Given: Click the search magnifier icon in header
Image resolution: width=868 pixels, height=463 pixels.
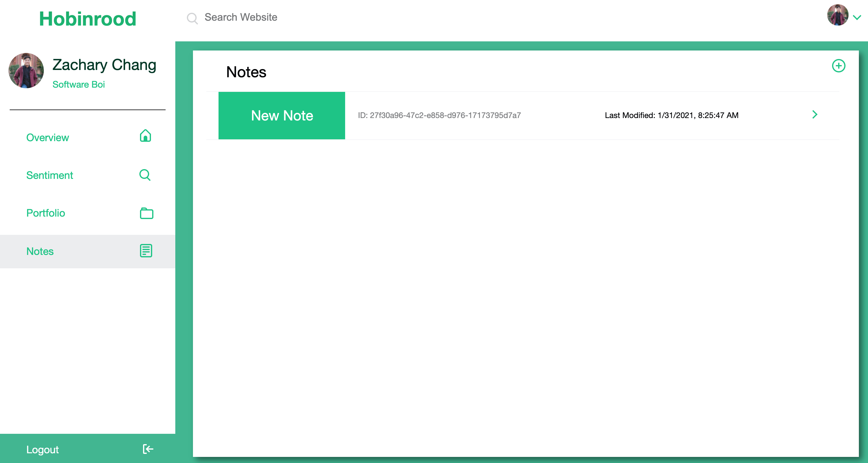Looking at the screenshot, I should click(192, 18).
